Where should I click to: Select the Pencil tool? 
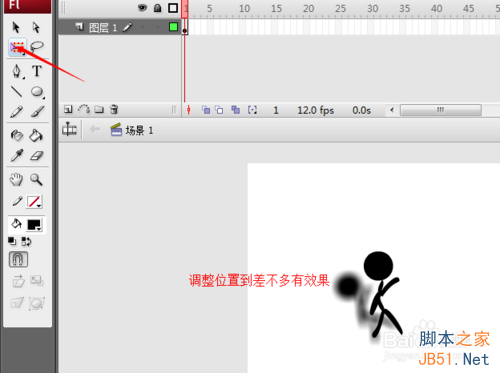tap(16, 112)
